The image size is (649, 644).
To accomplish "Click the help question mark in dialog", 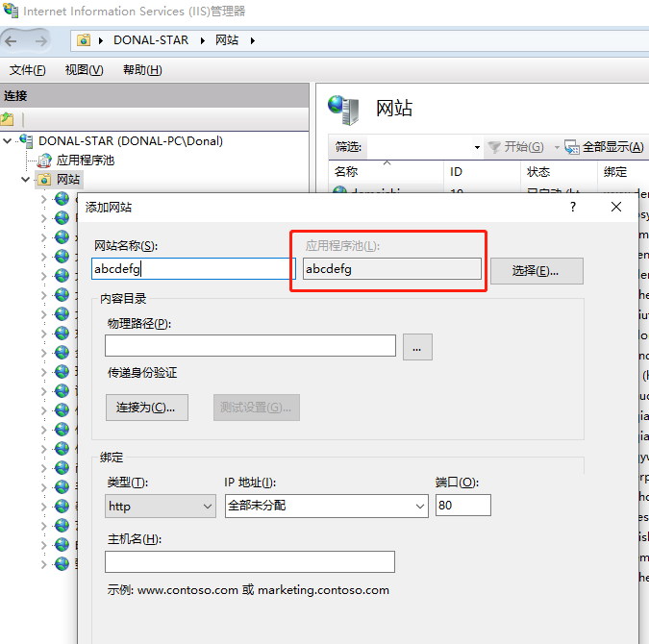I will click(573, 207).
